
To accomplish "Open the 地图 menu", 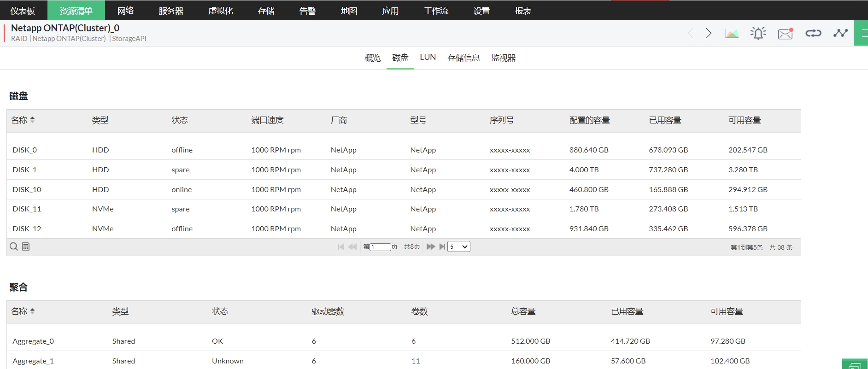I will [349, 11].
